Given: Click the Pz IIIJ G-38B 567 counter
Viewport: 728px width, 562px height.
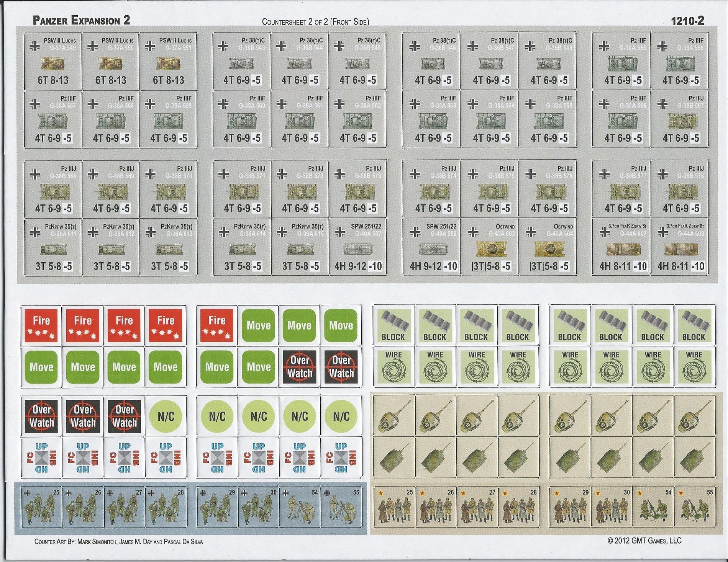Looking at the screenshot, I should pos(680,119).
